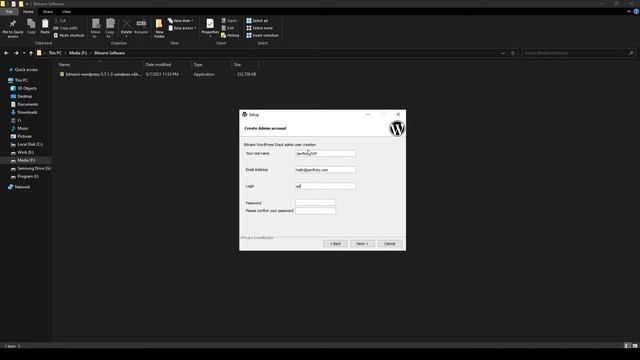This screenshot has height=360, width=640.
Task: Collapse the ribbon with the chevron
Action: click(629, 11)
